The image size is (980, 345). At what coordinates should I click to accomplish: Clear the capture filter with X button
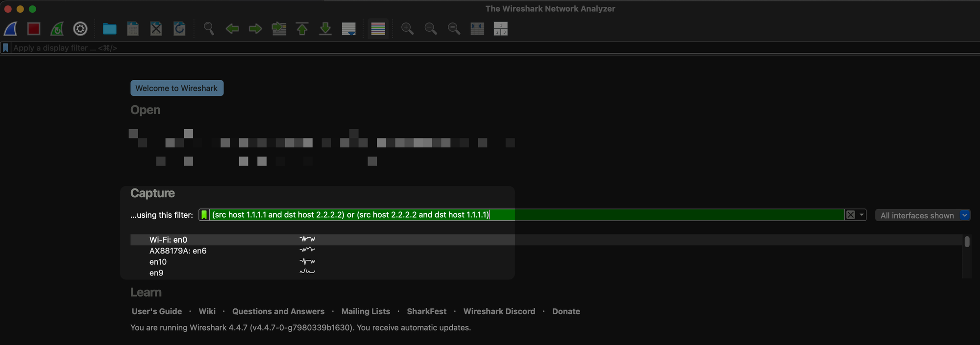pos(851,215)
